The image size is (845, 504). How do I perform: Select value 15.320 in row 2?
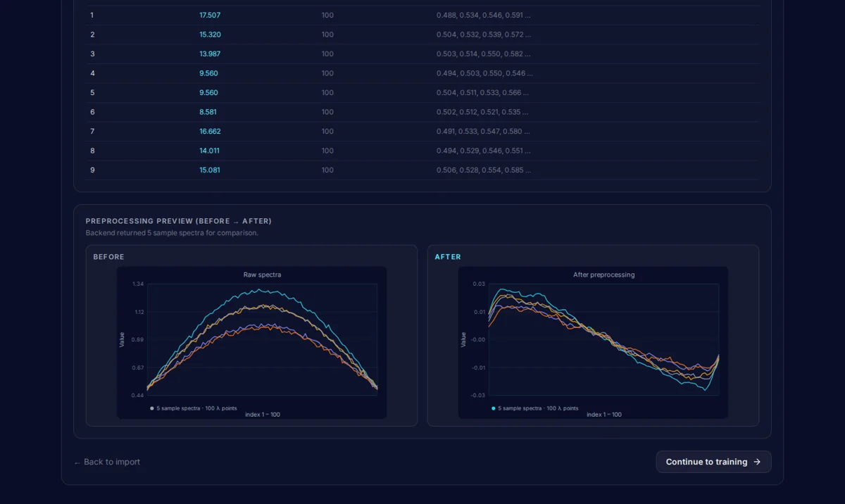coord(210,34)
